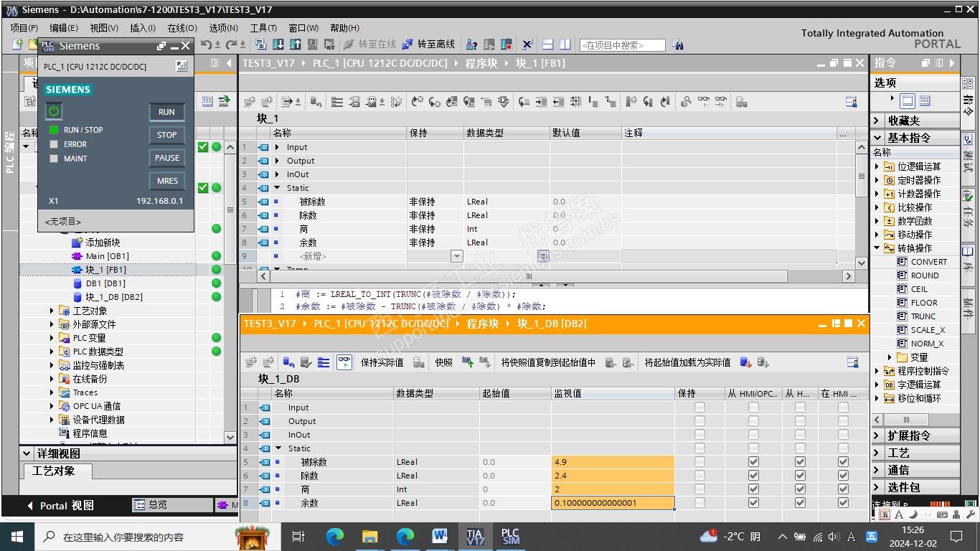Toggle monitor-all glasses icon in DB toolbar
This screenshot has width=980, height=551.
click(344, 362)
